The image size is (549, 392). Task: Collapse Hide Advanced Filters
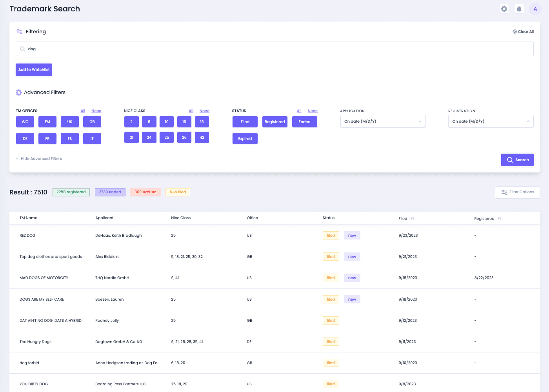[39, 159]
